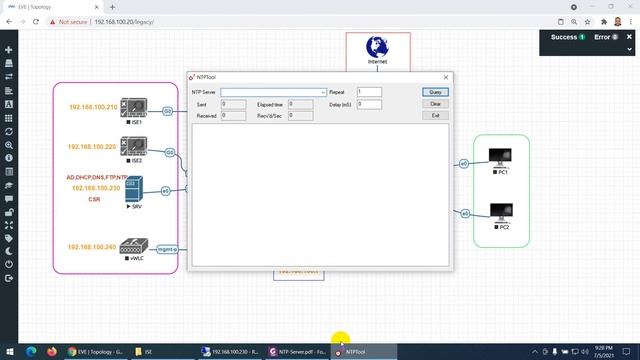The width and height of the screenshot is (640, 360).
Task: Click the Query button in NTPTool
Action: pyautogui.click(x=435, y=92)
